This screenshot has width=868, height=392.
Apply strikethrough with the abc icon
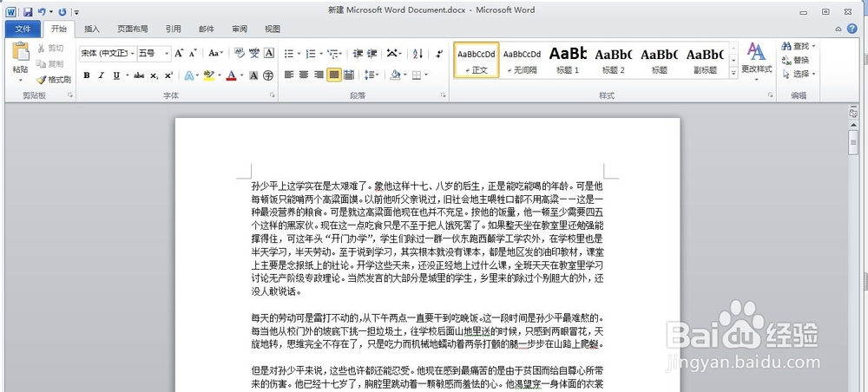coord(139,75)
